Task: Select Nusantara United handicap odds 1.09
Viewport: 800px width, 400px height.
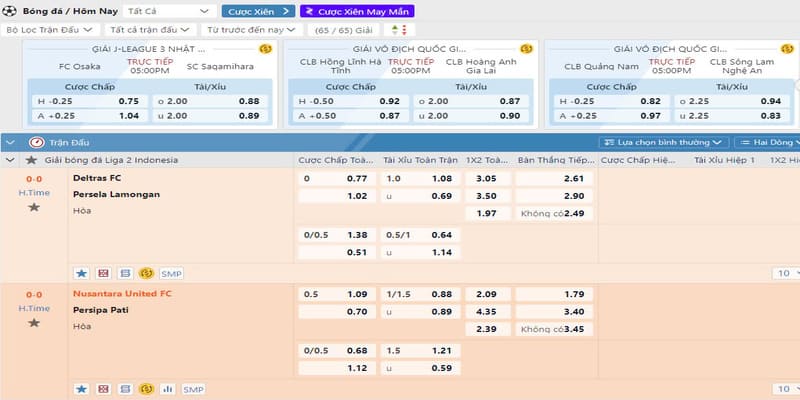Action: point(337,294)
